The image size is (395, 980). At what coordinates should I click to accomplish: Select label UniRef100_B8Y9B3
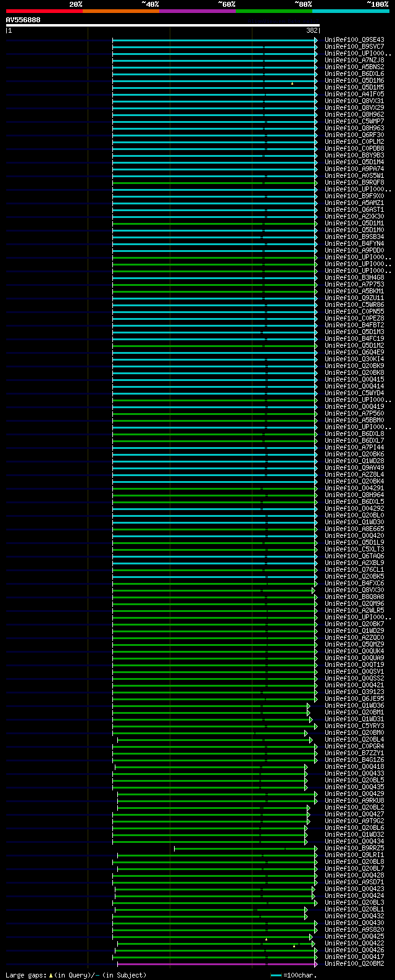[x=354, y=155]
